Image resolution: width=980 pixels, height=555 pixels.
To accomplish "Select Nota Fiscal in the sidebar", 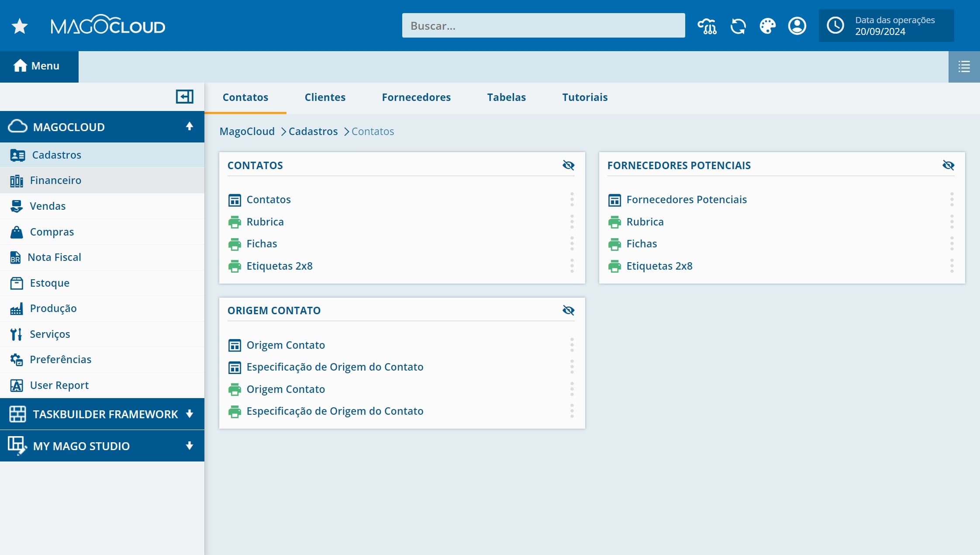I will [102, 257].
